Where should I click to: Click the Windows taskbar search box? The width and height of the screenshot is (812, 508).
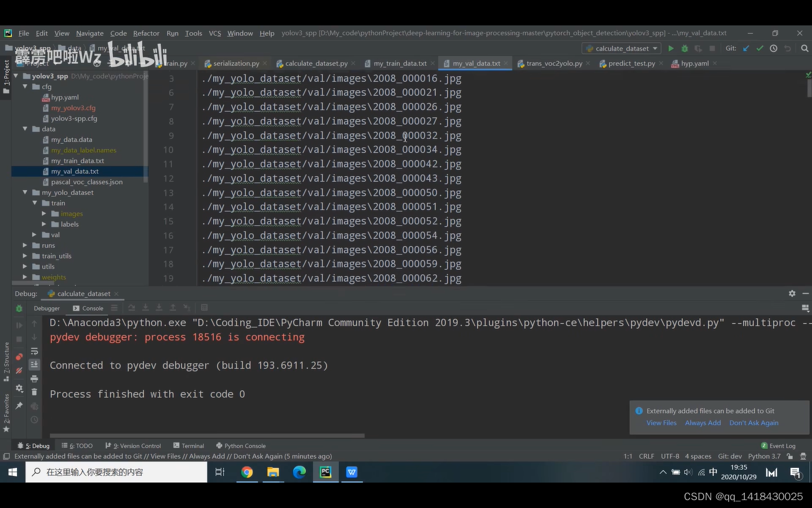pyautogui.click(x=116, y=472)
